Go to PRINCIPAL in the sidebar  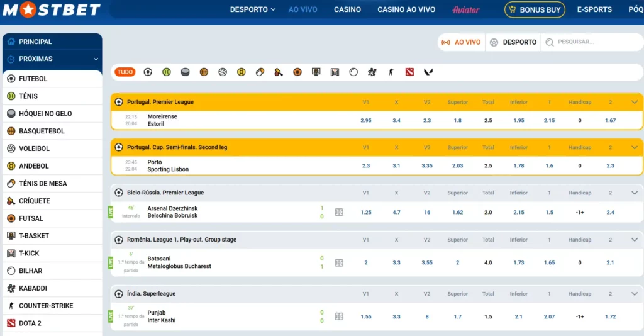(x=52, y=42)
